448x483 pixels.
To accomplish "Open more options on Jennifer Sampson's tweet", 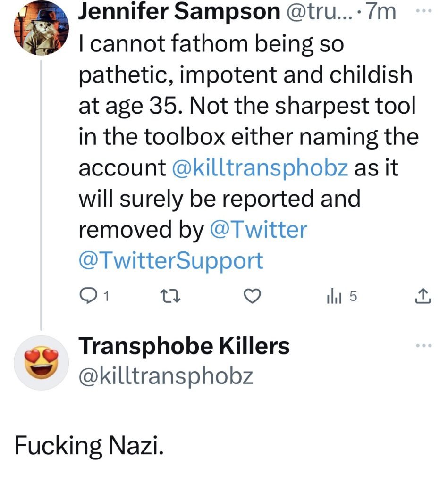I will pos(424,11).
